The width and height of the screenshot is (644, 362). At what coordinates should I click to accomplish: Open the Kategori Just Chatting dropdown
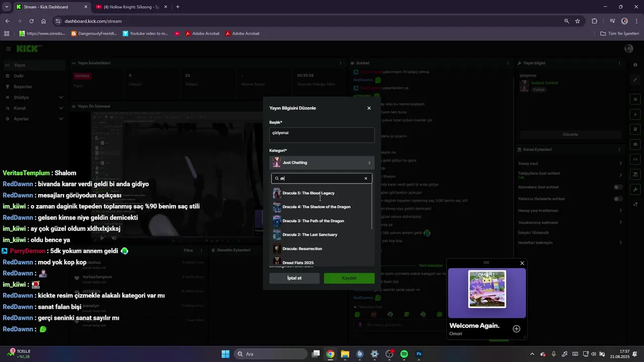point(322,162)
